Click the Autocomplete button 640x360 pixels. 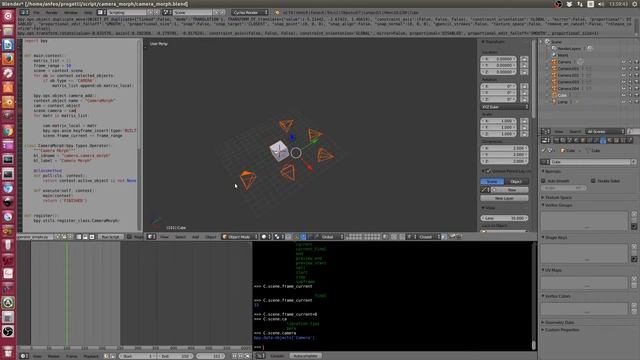coord(305,356)
